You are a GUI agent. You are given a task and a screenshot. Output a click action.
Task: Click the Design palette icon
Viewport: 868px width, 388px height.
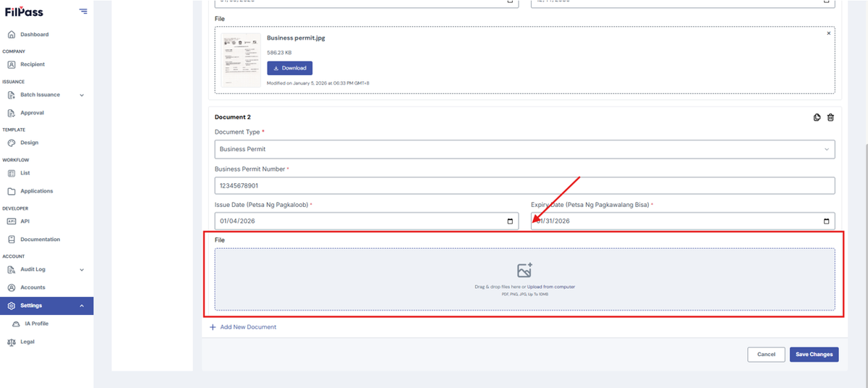click(12, 143)
